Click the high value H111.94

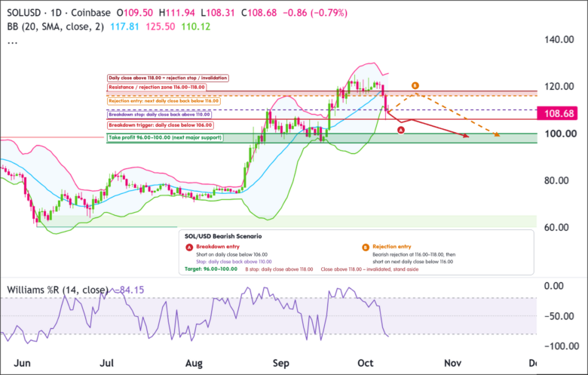(176, 13)
